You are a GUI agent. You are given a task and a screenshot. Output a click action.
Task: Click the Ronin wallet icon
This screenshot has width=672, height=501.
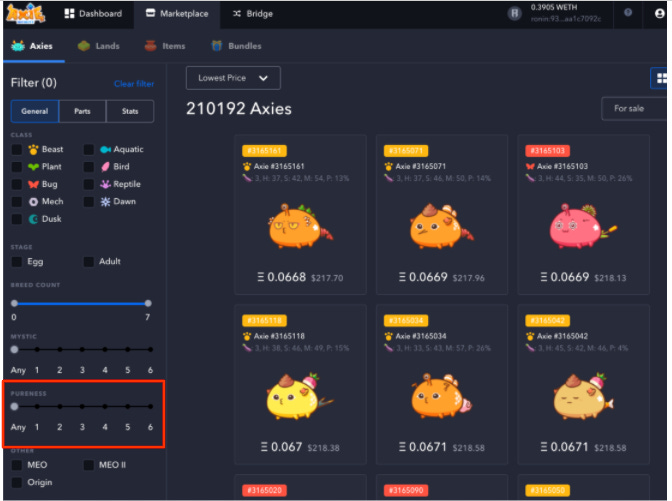click(515, 14)
